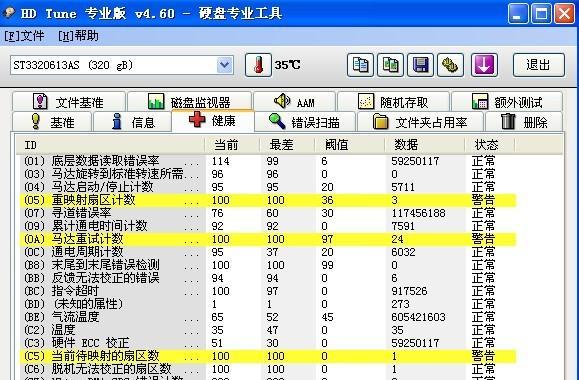The width and height of the screenshot is (579, 380).
Task: Switch to the 删除 tab
Action: [x=524, y=121]
